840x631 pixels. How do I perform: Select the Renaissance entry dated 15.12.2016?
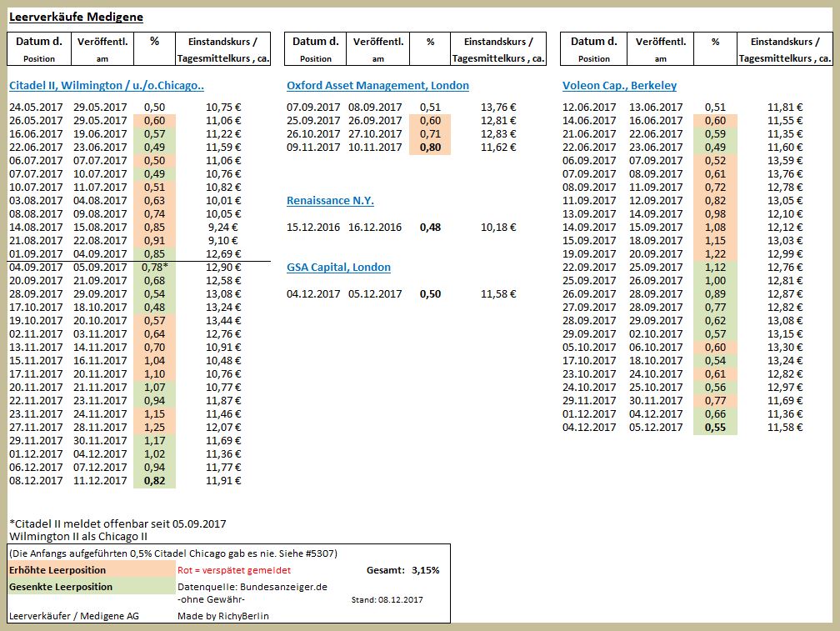point(315,227)
